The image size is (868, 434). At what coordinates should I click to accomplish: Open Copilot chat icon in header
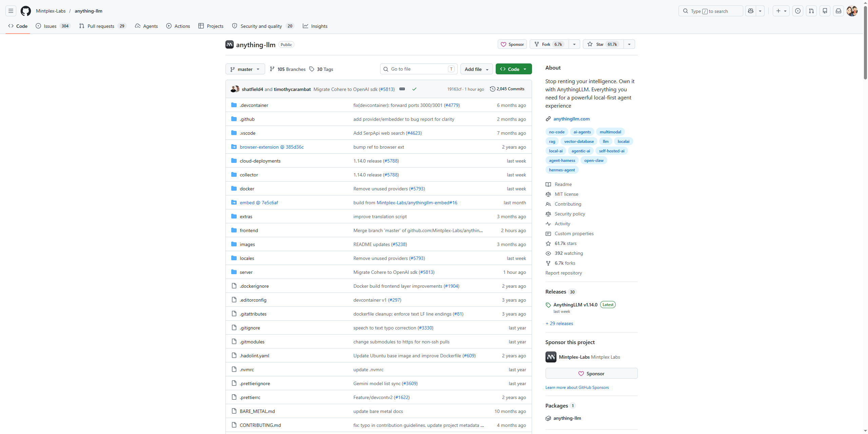751,11
